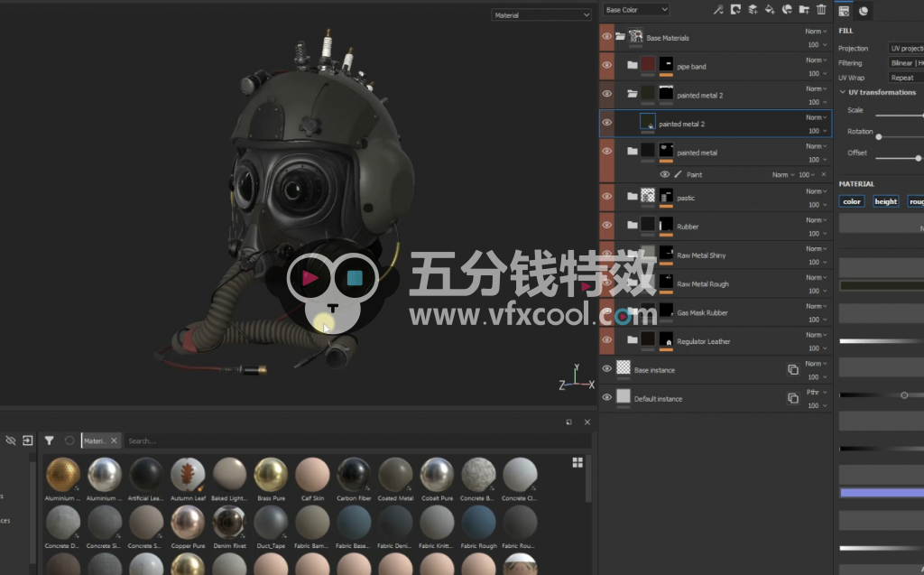The image size is (924, 575).
Task: Click the pipe band folder icon
Action: [633, 65]
